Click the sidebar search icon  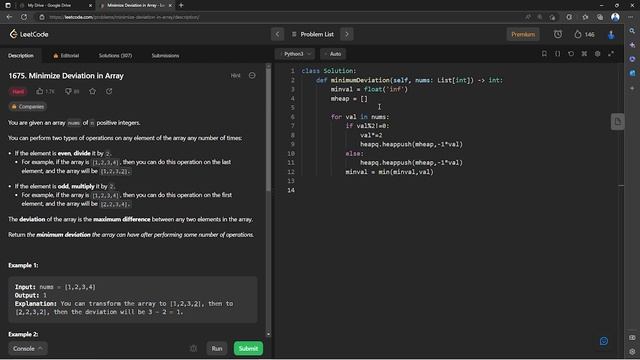(x=632, y=31)
